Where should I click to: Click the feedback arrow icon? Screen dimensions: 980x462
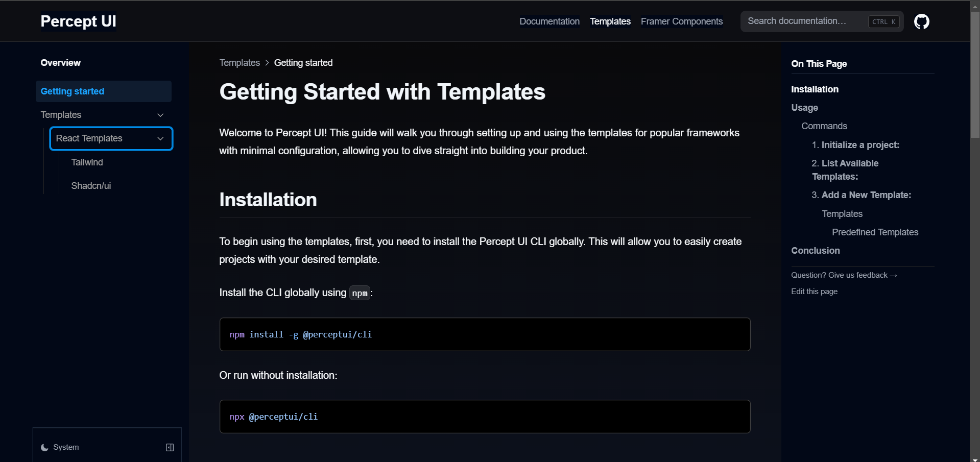tap(893, 275)
